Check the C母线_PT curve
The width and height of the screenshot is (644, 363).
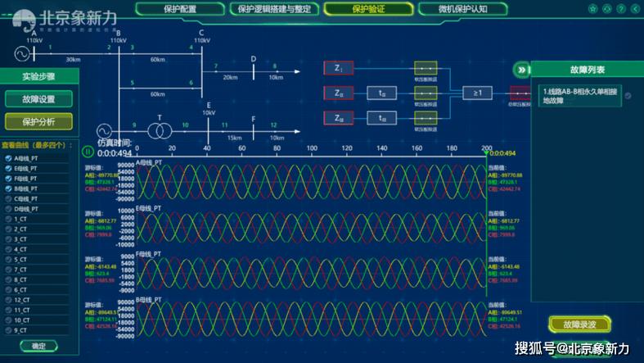[x=8, y=199]
